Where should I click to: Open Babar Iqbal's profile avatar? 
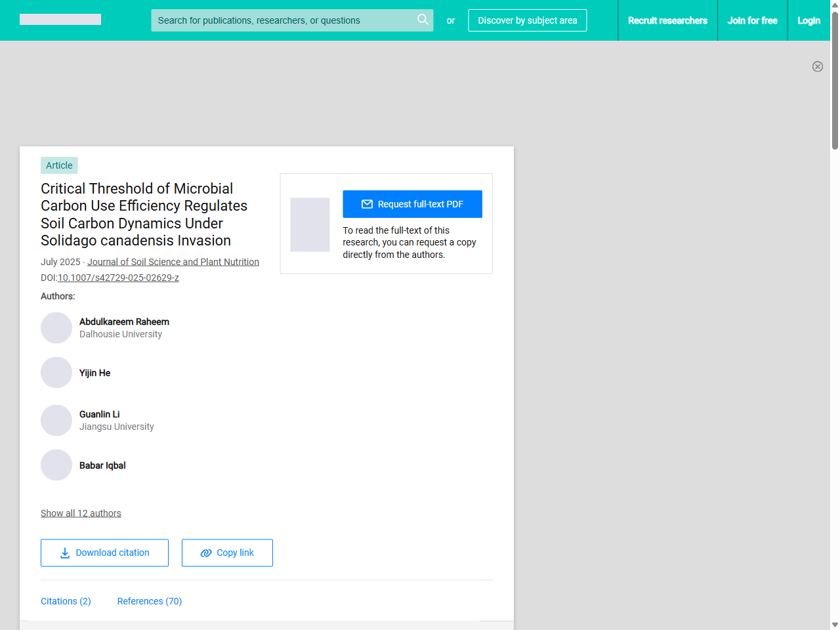56,465
